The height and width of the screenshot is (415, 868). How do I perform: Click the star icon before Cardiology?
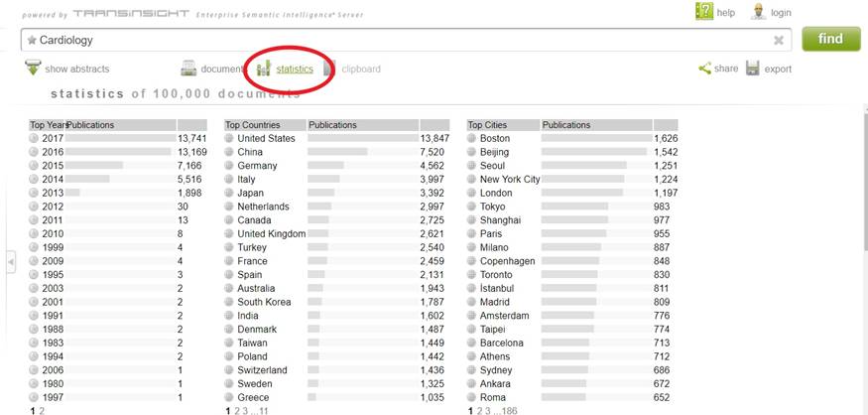point(32,40)
